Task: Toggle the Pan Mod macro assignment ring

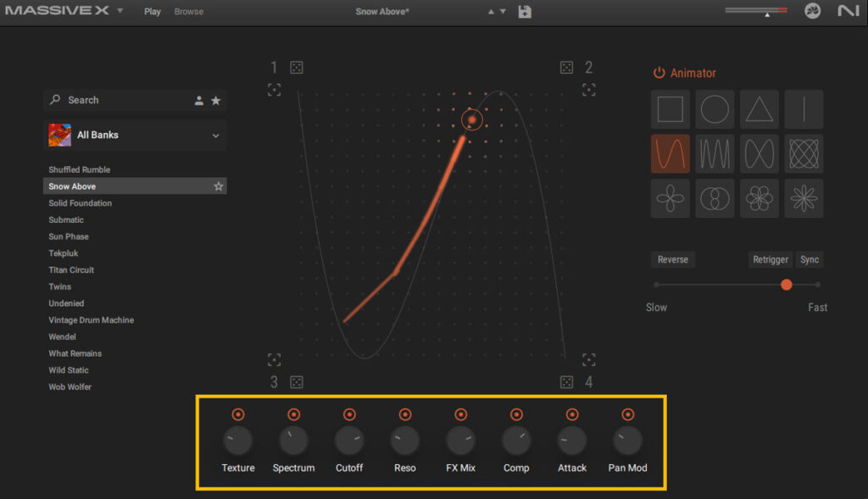Action: click(628, 414)
